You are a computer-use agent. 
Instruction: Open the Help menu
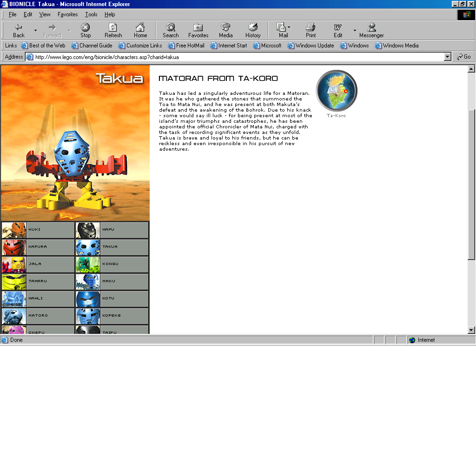point(110,14)
